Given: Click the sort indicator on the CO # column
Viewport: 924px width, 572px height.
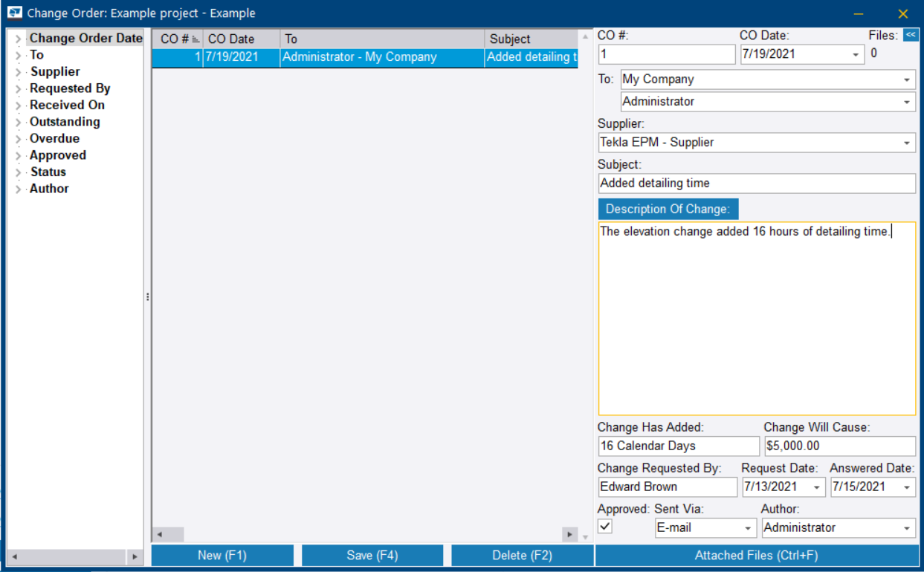Looking at the screenshot, I should 194,39.
